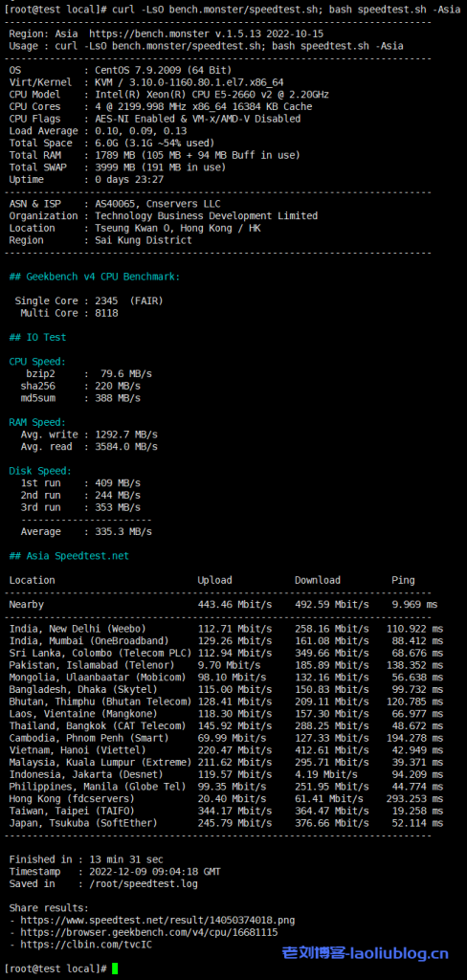Select Technology Business Development Limited organization text
Viewport: 467px width, 980px height.
click(207, 215)
